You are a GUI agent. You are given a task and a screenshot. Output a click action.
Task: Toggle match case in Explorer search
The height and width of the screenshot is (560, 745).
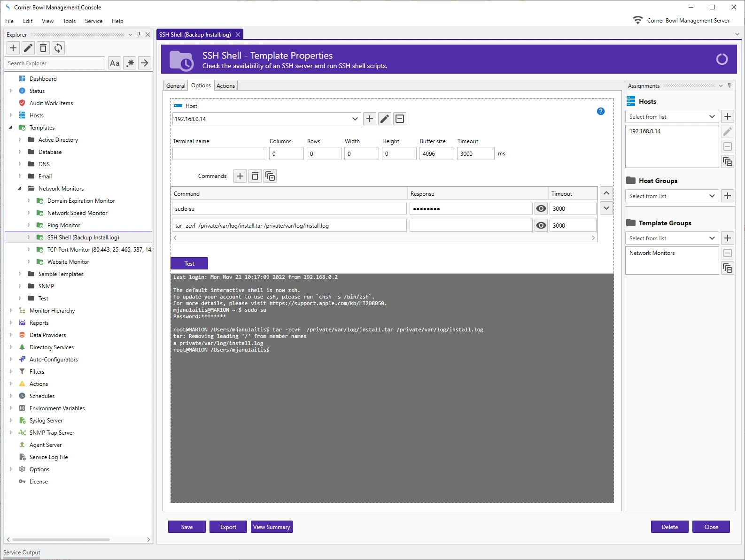pyautogui.click(x=115, y=63)
